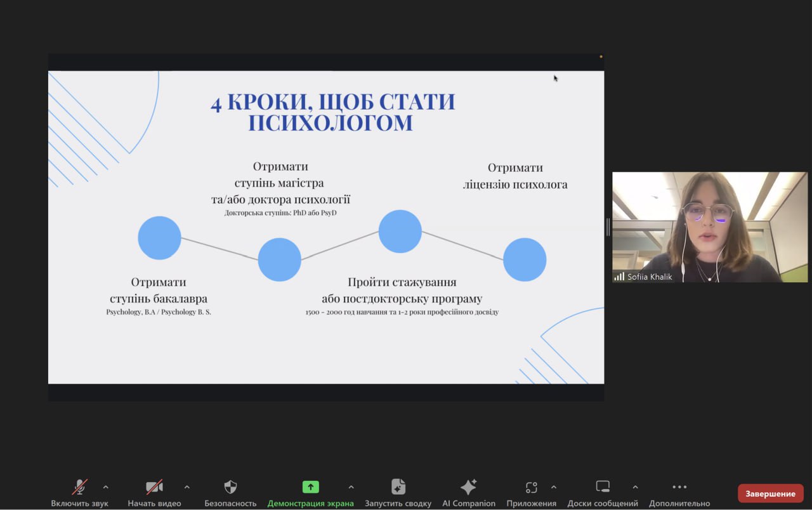The image size is (812, 510).
Task: Open the Доски сообщений whiteboard icon
Action: point(603,487)
